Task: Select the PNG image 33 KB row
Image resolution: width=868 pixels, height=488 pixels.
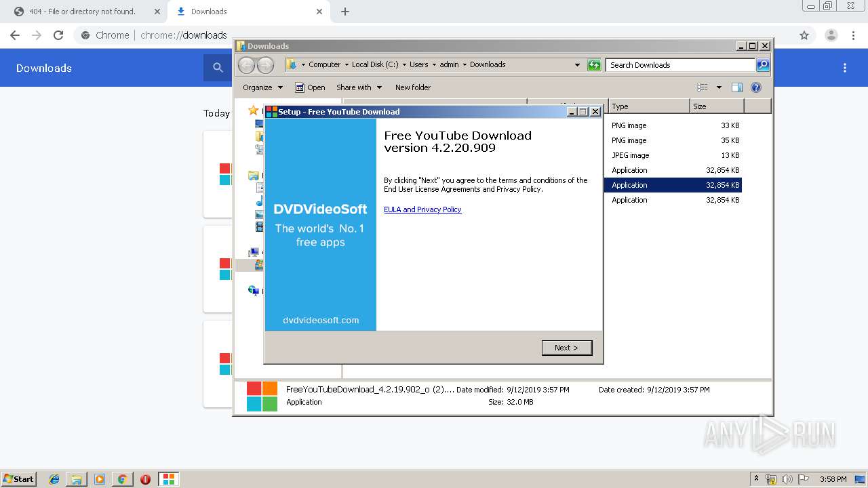Action: tap(673, 125)
